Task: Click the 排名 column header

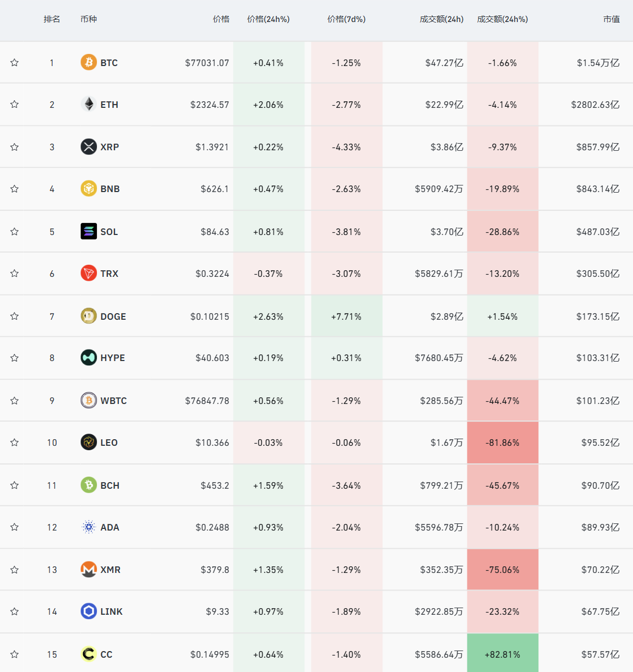Action: click(52, 19)
